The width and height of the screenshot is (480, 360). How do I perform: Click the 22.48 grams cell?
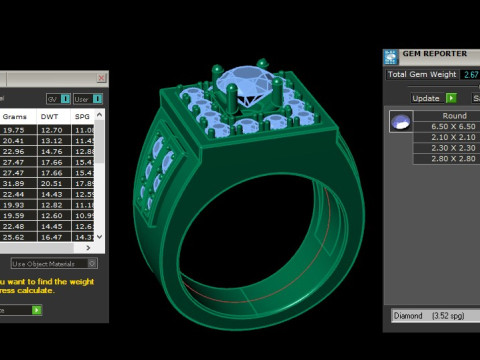(18, 226)
